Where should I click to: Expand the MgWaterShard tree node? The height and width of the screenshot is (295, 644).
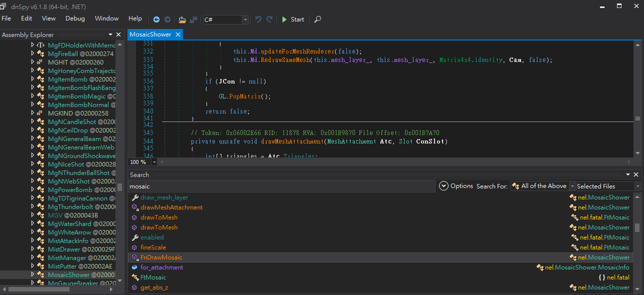(x=33, y=223)
